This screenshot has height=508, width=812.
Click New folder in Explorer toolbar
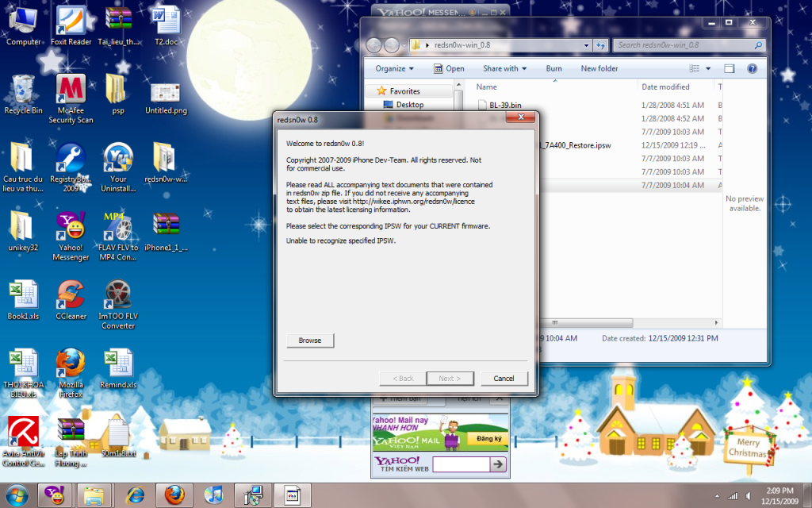(x=599, y=68)
